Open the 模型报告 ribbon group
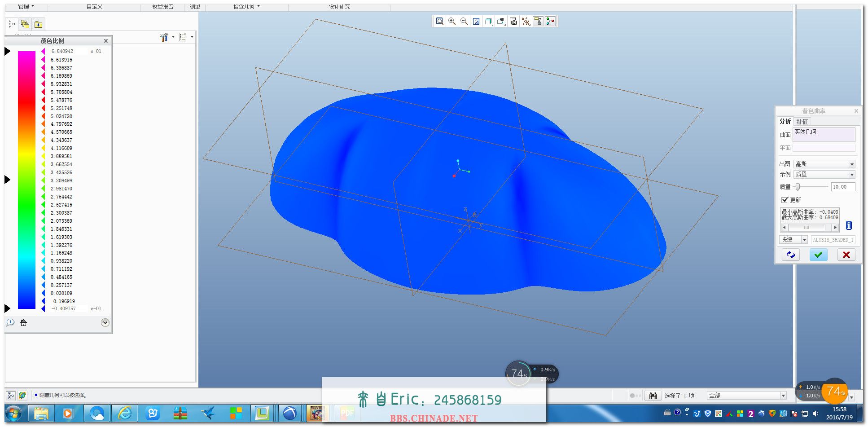The image size is (868, 427). tap(162, 7)
